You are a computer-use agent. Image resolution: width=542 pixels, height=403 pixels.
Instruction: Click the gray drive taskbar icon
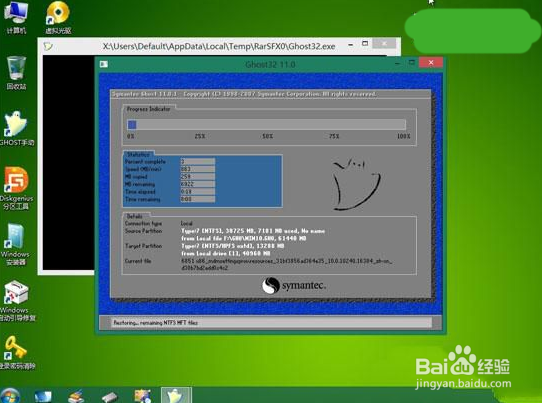tap(110, 397)
